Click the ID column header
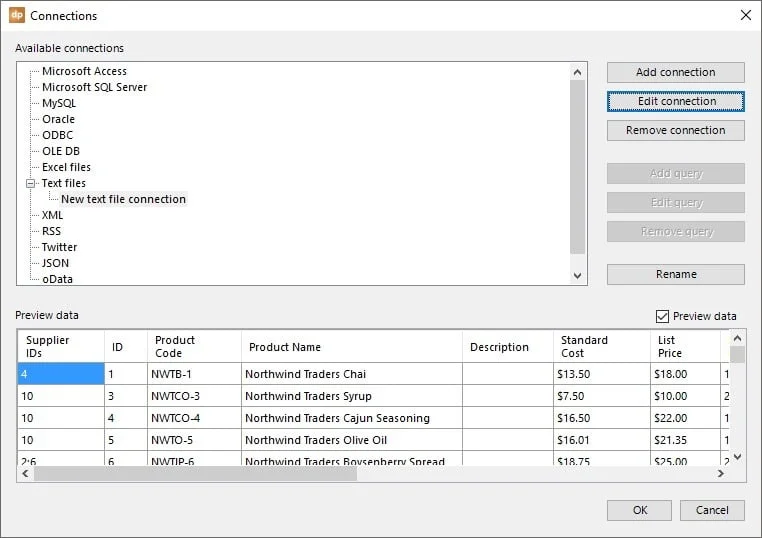Image resolution: width=762 pixels, height=538 pixels. [126, 347]
